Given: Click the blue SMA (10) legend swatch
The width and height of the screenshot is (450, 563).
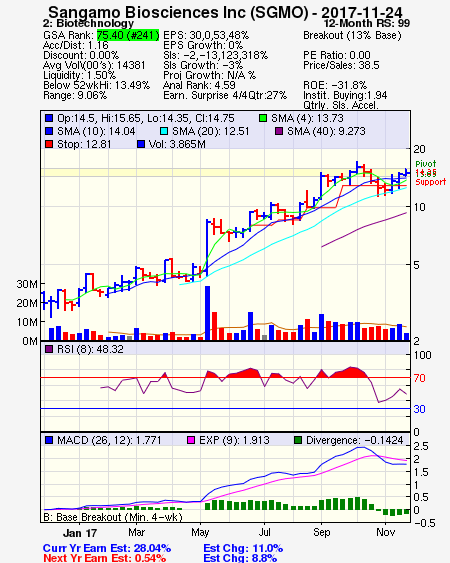Looking at the screenshot, I should pos(49,131).
